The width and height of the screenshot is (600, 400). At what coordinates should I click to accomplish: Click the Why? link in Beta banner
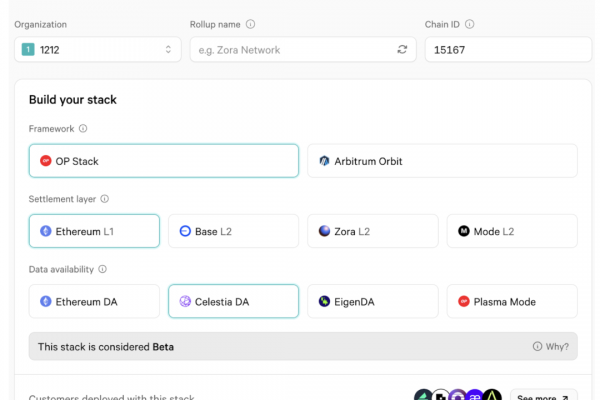point(551,346)
